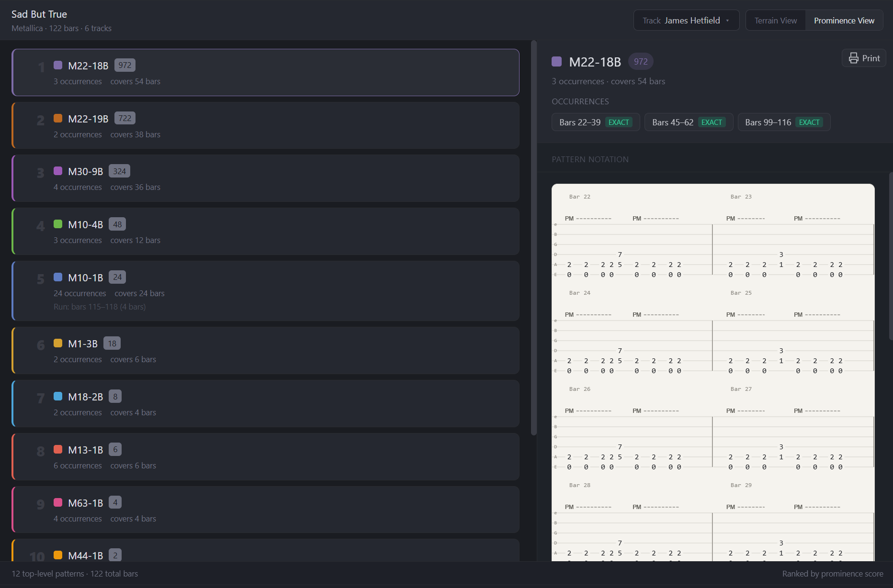Click the purple color swatch next to M22-18B header
The image size is (893, 588).
point(556,61)
